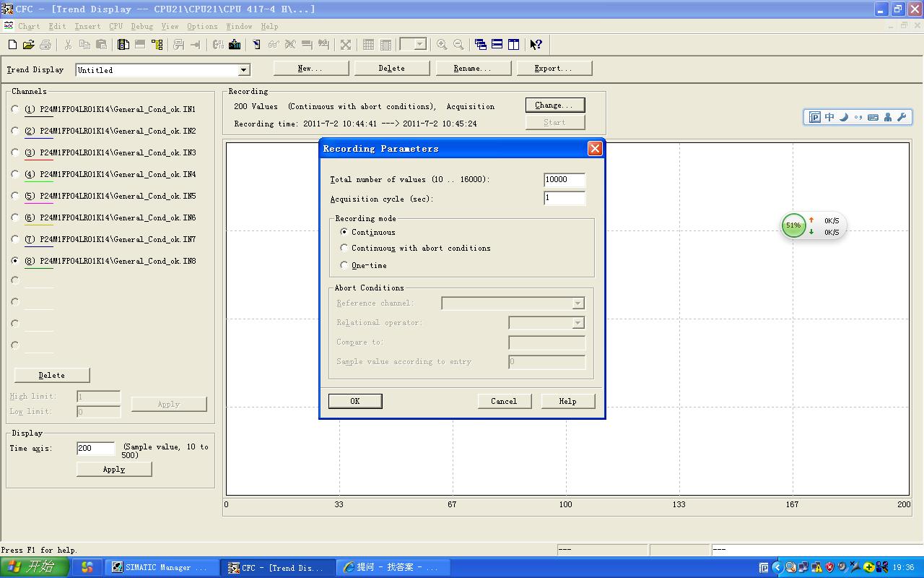Click OK in Recording Parameters dialog
This screenshot has width=924, height=578.
(355, 401)
